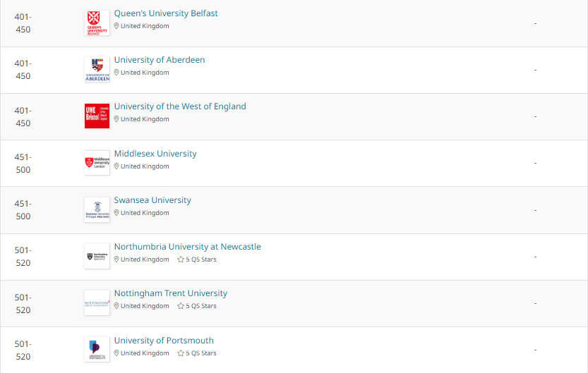Go to Swansea University profile link
The image size is (588, 373).
[x=152, y=200]
